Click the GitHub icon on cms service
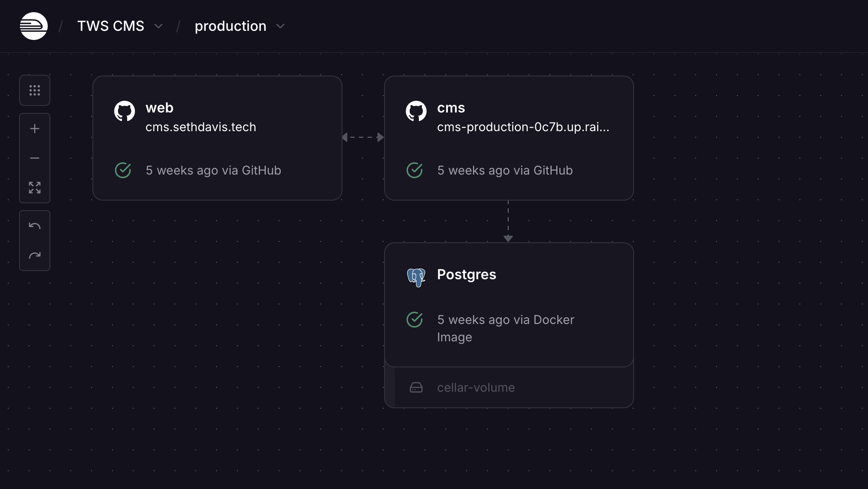The width and height of the screenshot is (868, 489). 416,111
